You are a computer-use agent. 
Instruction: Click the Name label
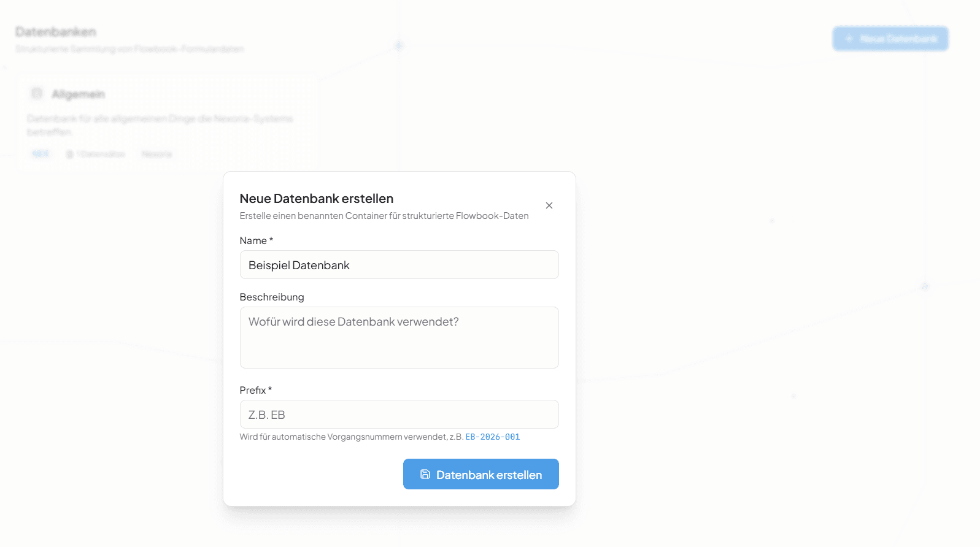253,241
